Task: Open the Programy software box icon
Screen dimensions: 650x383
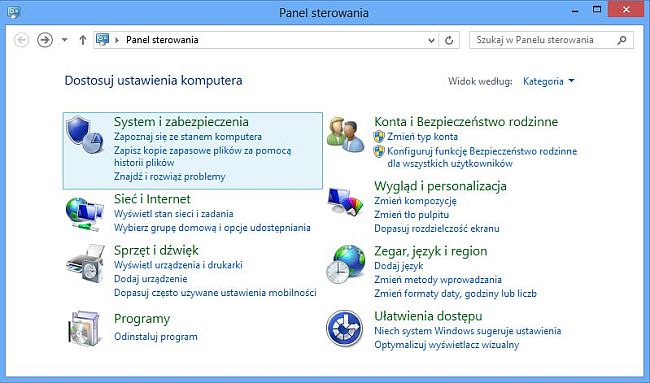Action: [85, 329]
